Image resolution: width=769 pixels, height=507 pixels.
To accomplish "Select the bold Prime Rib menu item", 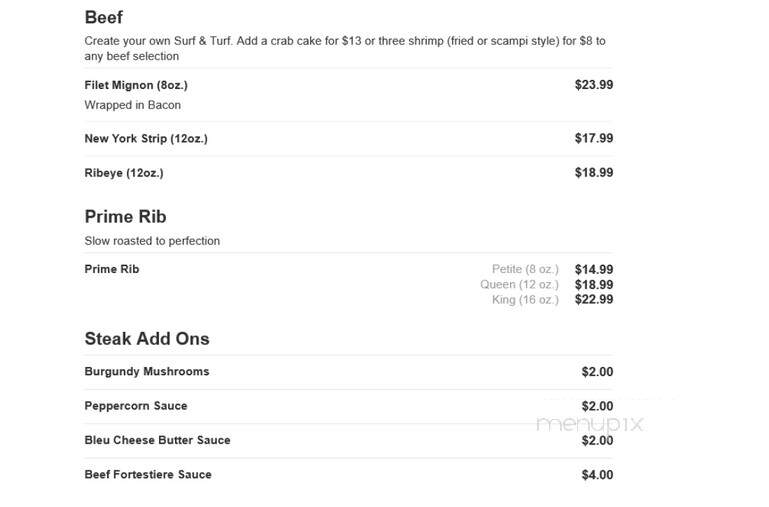I will pos(112,269).
